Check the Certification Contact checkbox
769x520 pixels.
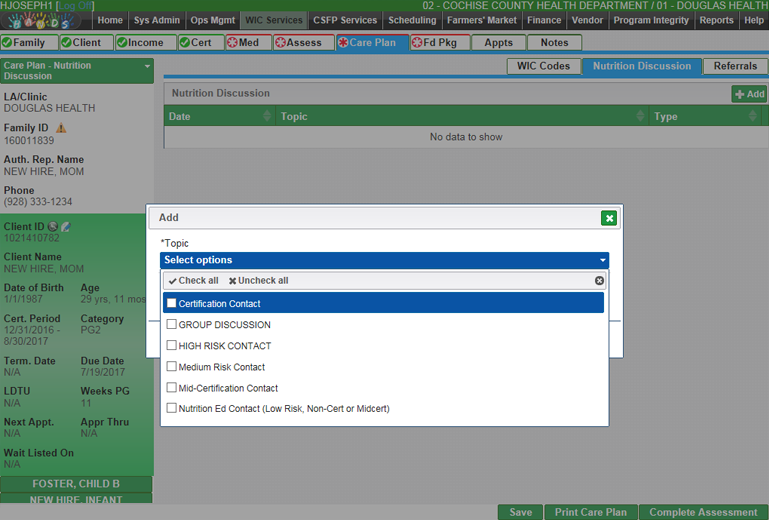tap(172, 303)
